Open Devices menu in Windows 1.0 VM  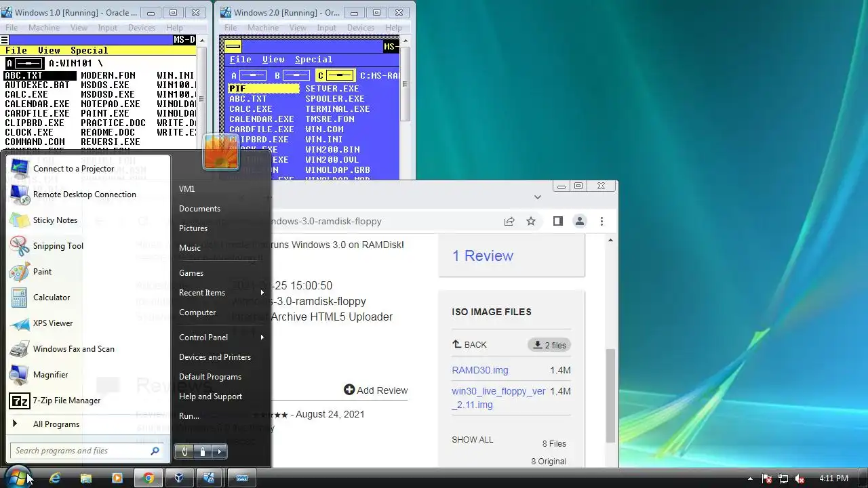142,28
